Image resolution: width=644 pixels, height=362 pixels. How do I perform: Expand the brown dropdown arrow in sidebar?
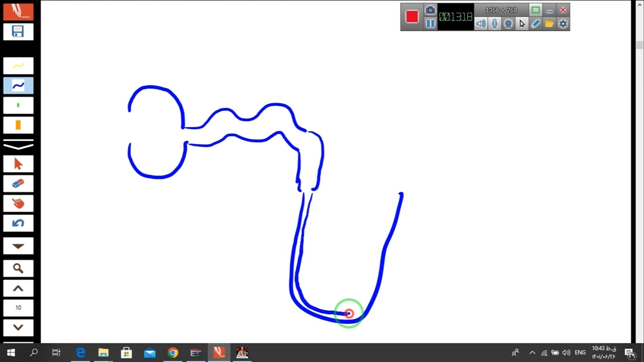coord(18,246)
